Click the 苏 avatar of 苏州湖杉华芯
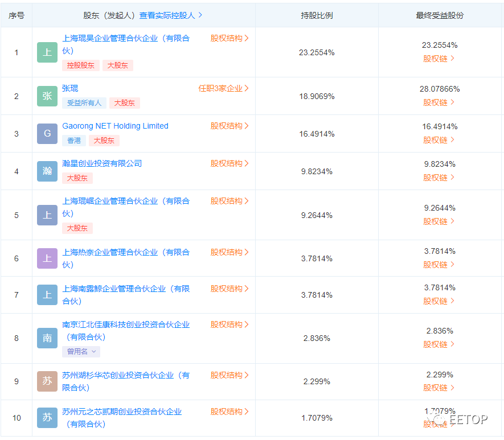504x440 pixels. click(47, 381)
